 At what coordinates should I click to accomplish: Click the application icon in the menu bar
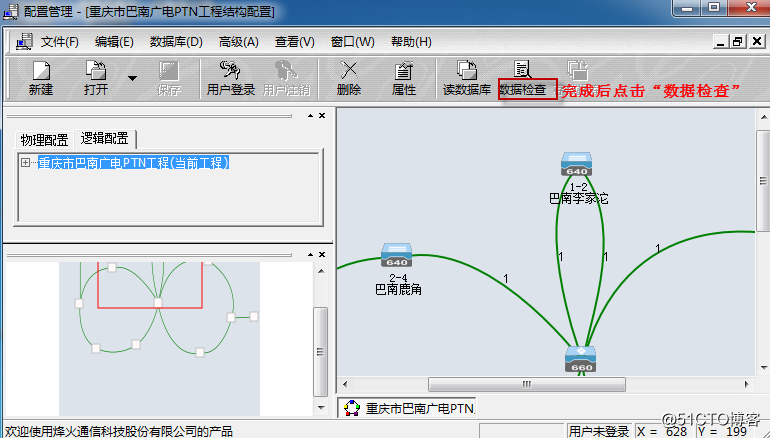point(24,42)
